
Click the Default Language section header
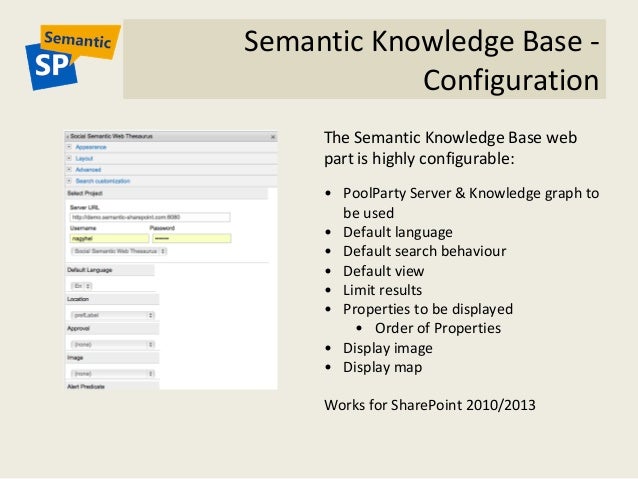tap(110, 270)
